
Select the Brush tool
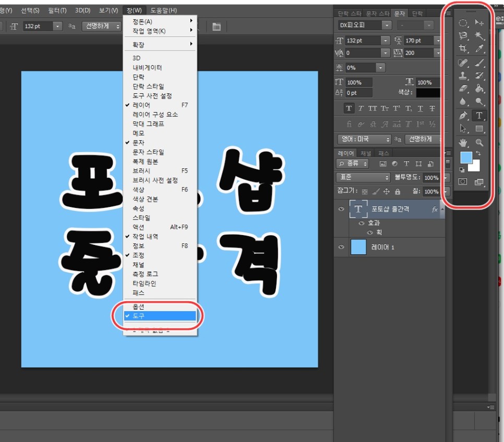click(479, 63)
